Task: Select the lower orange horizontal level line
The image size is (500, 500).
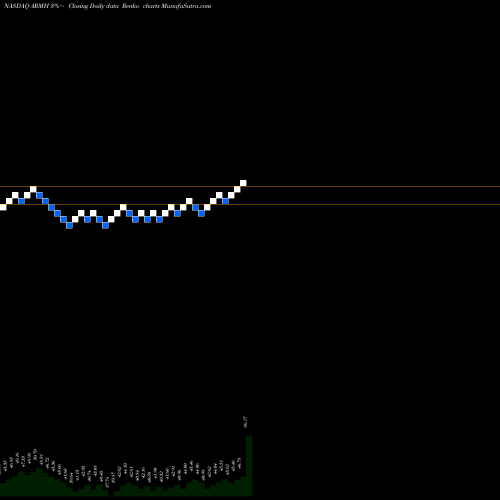Action: pyautogui.click(x=250, y=204)
